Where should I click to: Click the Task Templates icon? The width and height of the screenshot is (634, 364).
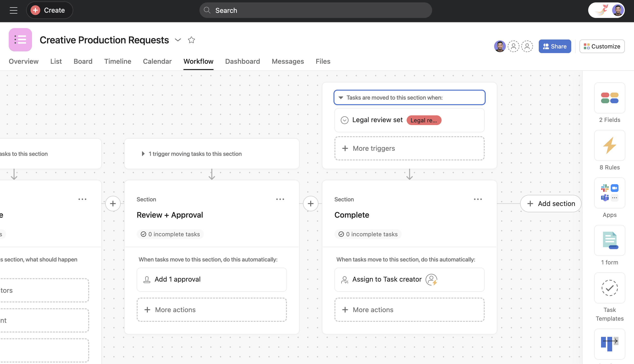click(x=610, y=288)
